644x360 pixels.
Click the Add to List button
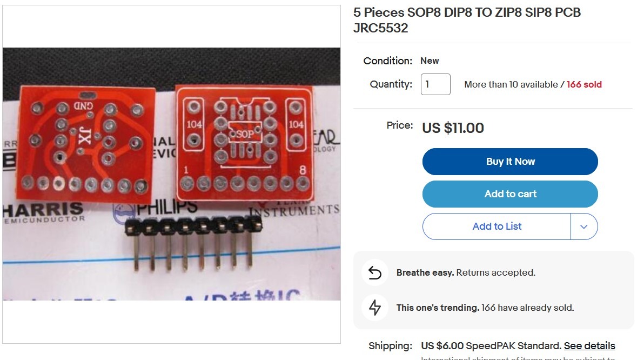point(497,226)
